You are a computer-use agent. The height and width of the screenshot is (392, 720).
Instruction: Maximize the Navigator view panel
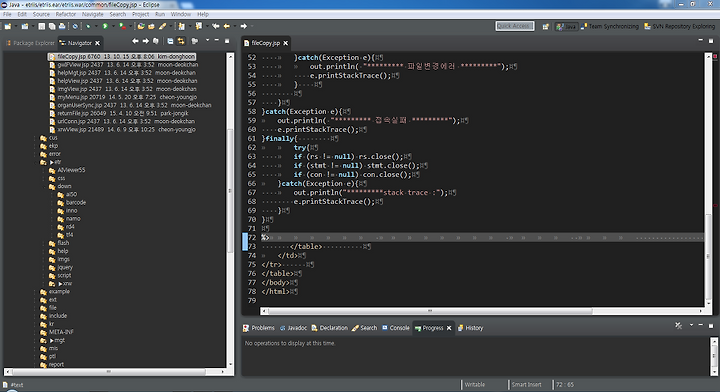[227, 41]
